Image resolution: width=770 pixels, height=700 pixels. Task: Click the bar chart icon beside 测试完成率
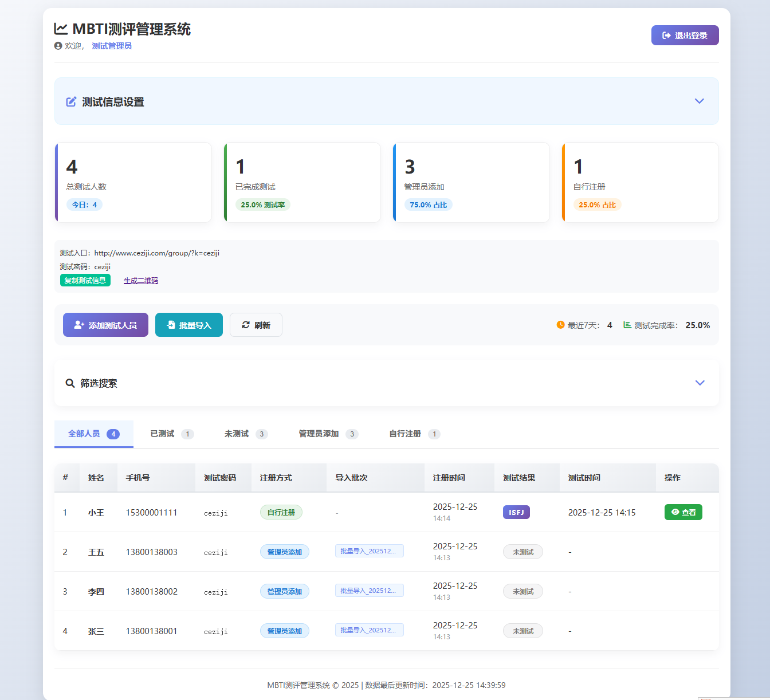(627, 325)
